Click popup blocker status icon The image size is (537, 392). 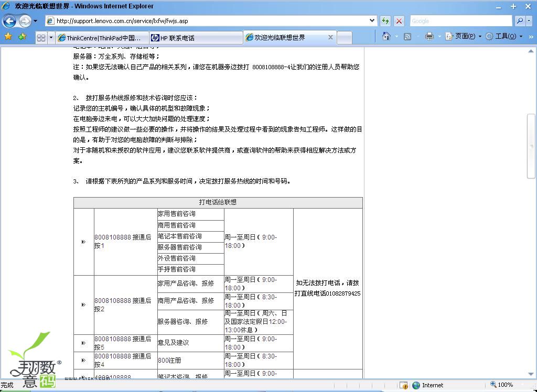tap(404, 385)
